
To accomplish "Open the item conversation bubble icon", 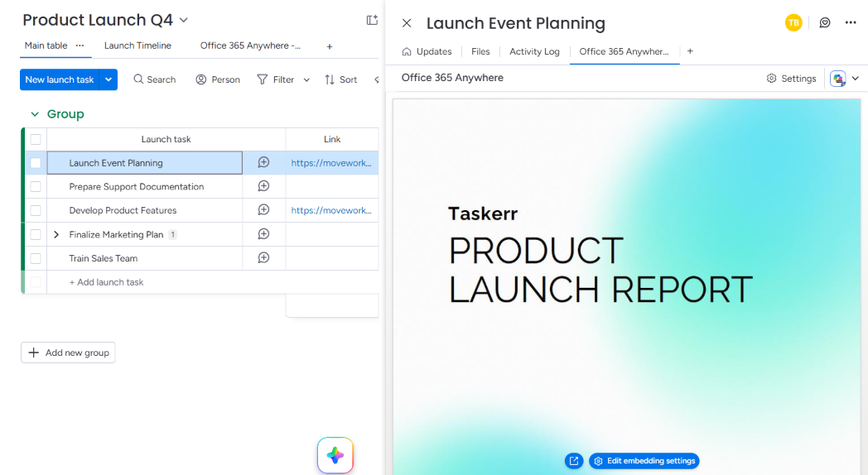I will [x=825, y=22].
